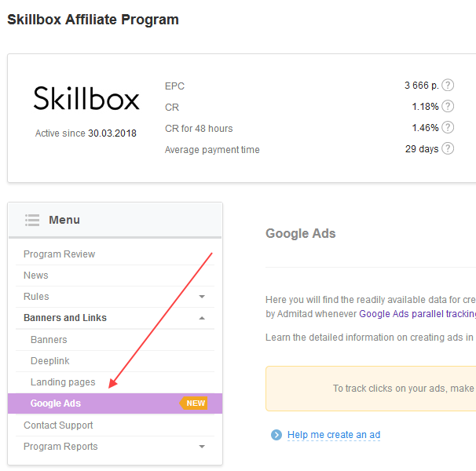The image size is (476, 471).
Task: Go to the Deeplink submenu item
Action: (x=115, y=361)
